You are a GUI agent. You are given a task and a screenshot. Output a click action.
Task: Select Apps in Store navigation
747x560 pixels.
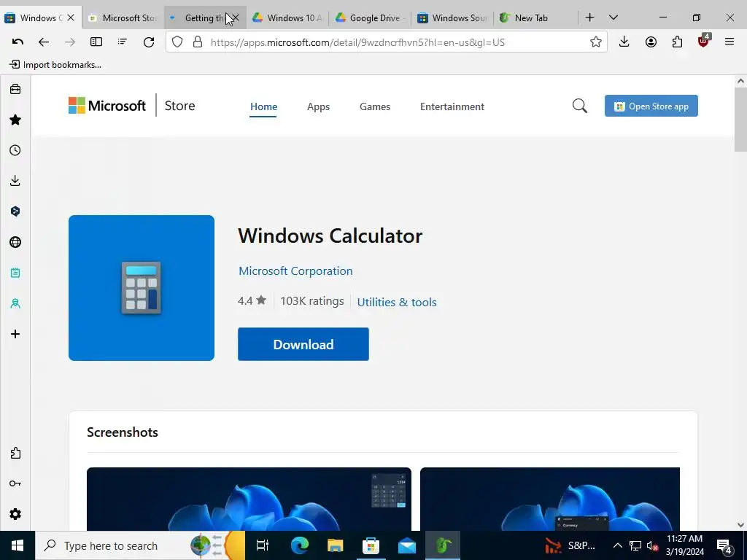click(318, 106)
